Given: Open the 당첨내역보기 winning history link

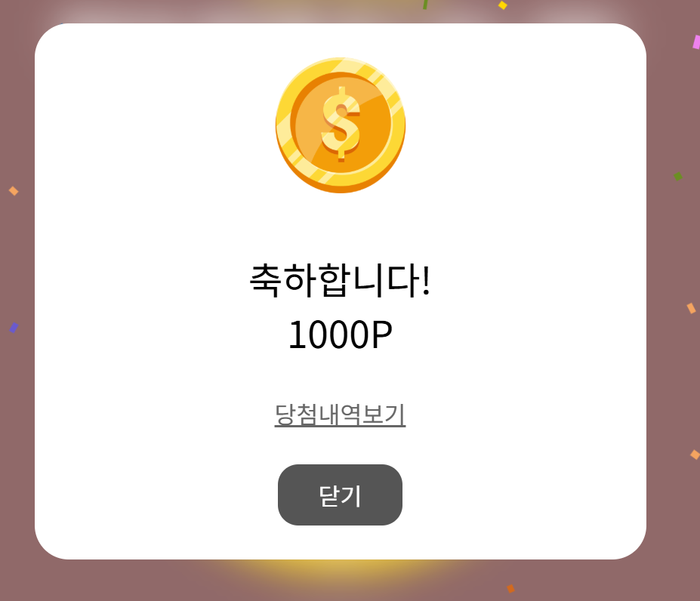Looking at the screenshot, I should tap(340, 415).
